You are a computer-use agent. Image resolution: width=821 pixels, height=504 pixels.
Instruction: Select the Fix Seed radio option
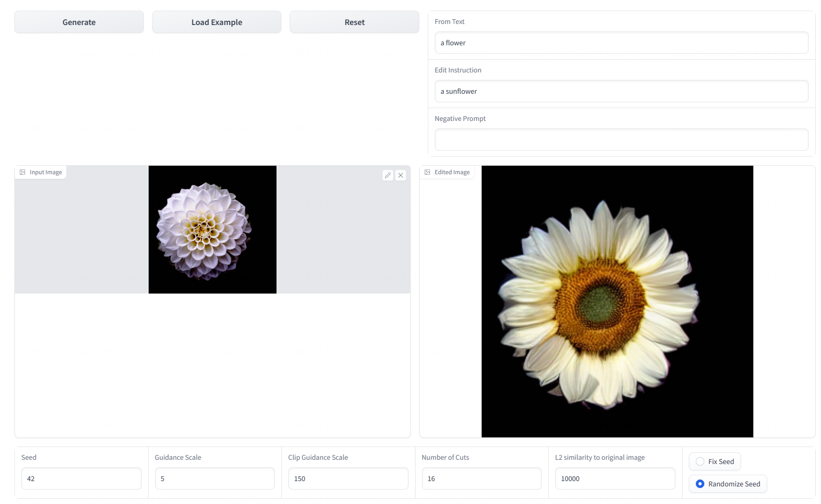(x=714, y=461)
